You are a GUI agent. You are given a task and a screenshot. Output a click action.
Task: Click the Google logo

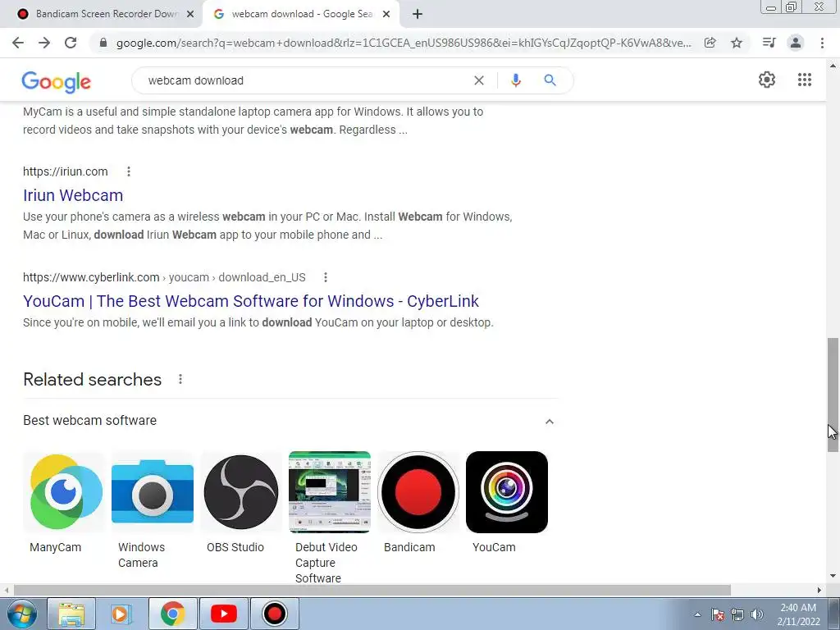click(x=57, y=81)
